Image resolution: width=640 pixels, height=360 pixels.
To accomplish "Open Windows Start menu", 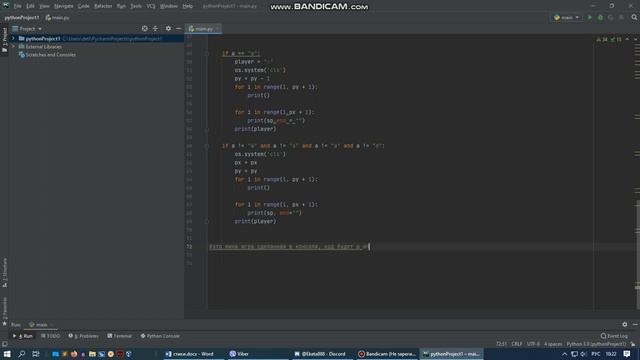I will coord(7,354).
